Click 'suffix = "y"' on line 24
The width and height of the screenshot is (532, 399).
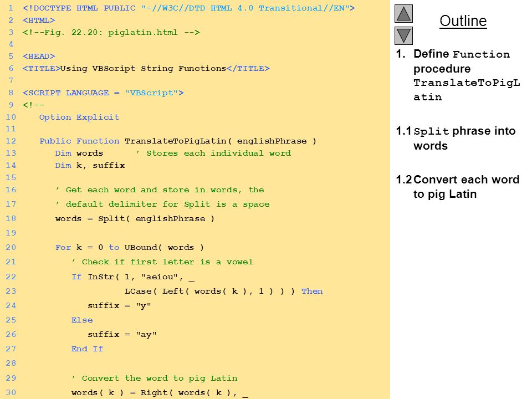coord(119,306)
